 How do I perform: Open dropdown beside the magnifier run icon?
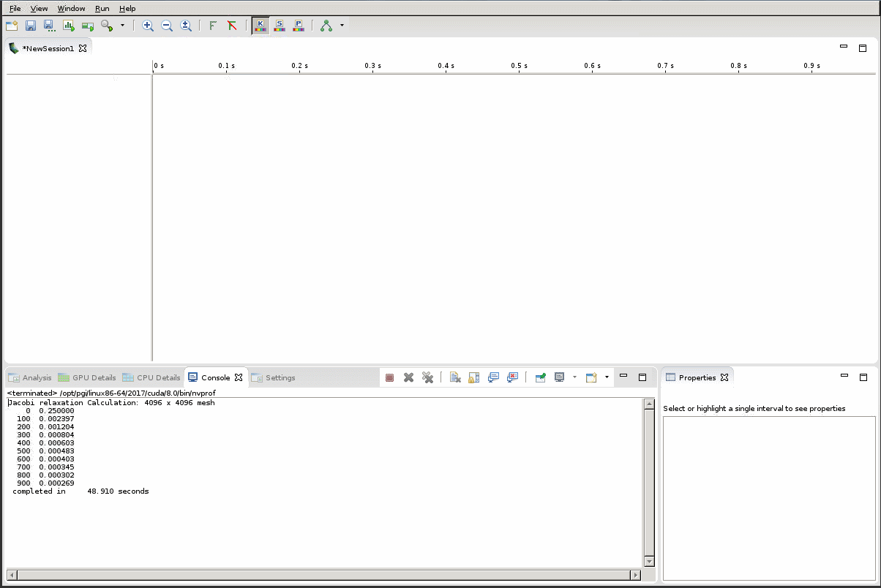tap(122, 26)
